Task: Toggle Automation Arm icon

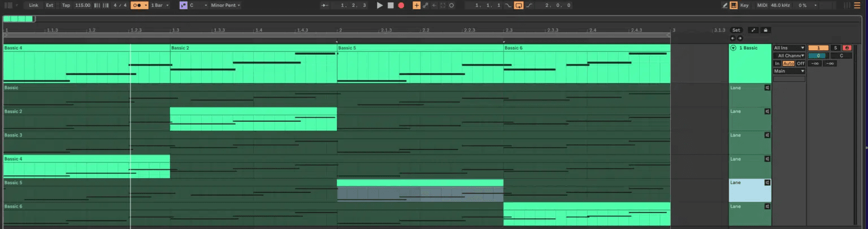Action: pyautogui.click(x=426, y=5)
